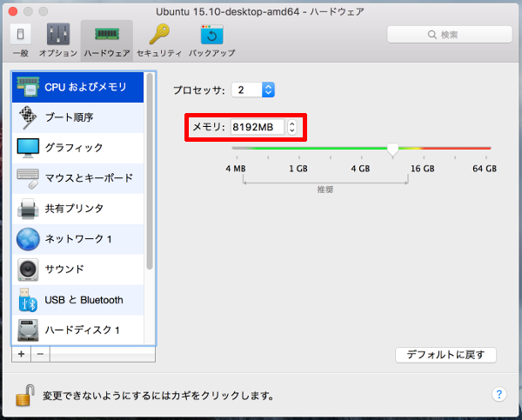Click the minus button to remove hardware
Image resolution: width=522 pixels, height=420 pixels.
pos(40,354)
